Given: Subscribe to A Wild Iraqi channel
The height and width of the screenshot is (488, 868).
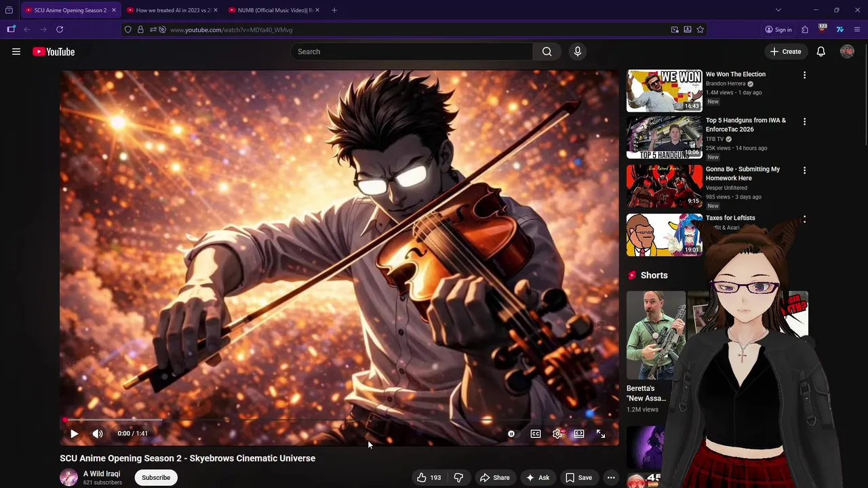Looking at the screenshot, I should [x=156, y=478].
